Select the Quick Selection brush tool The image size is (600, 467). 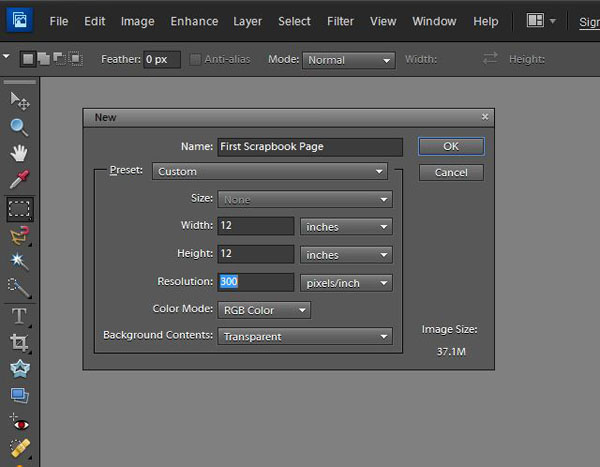pos(19,287)
